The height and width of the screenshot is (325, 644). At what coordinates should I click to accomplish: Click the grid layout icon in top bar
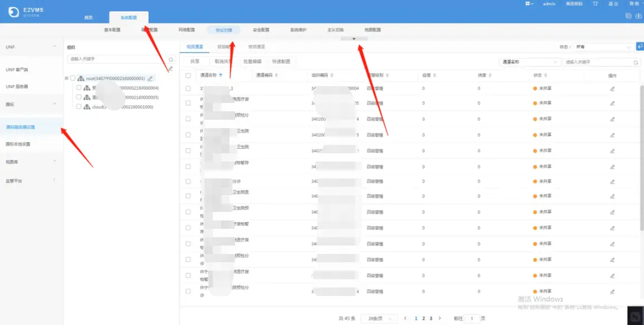[x=528, y=3]
